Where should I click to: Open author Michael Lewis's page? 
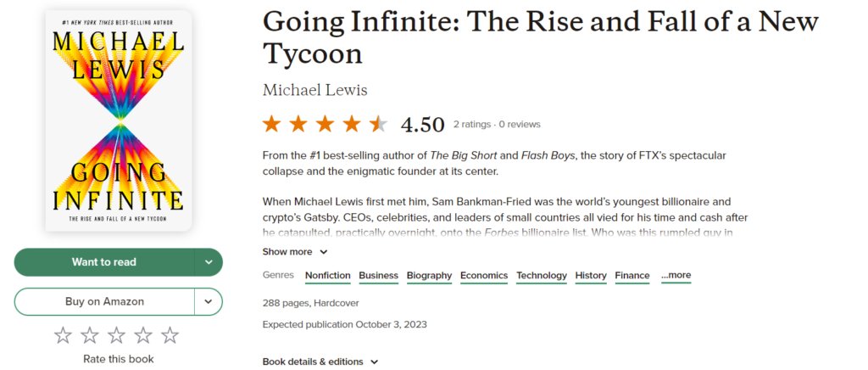[314, 90]
